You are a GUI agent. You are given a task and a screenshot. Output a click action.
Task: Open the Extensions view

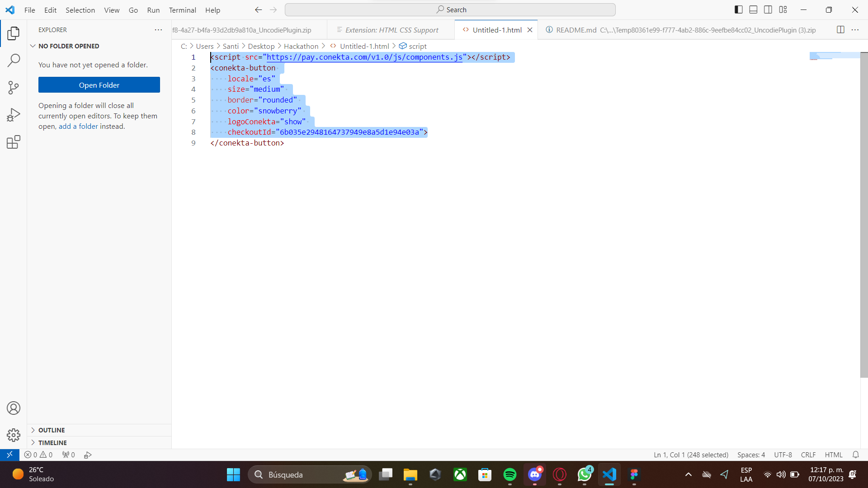pyautogui.click(x=14, y=142)
